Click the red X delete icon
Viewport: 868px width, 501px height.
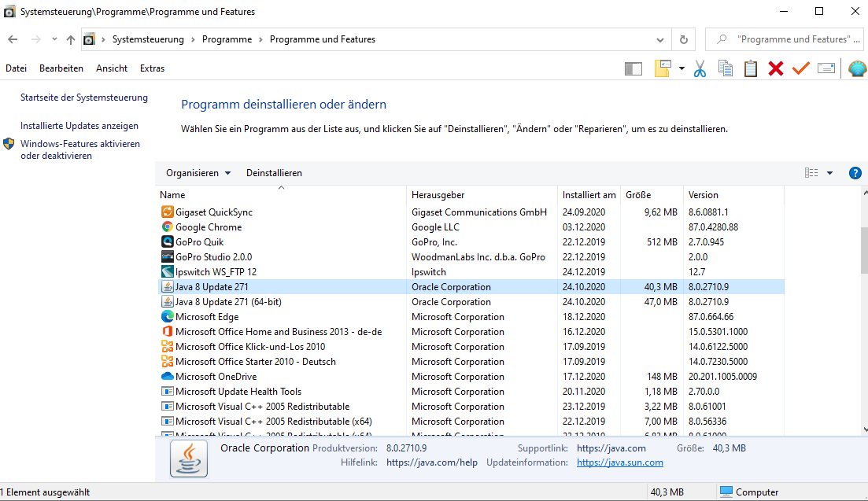tap(776, 69)
